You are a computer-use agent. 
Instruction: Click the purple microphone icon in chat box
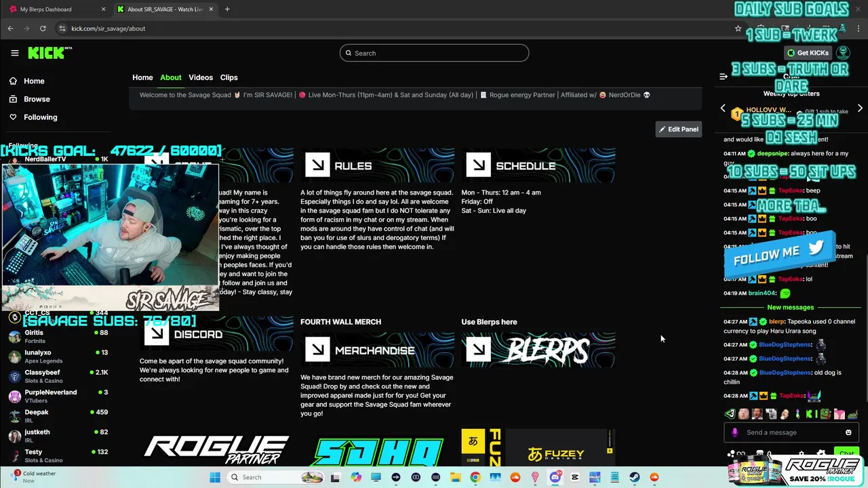coord(735,432)
